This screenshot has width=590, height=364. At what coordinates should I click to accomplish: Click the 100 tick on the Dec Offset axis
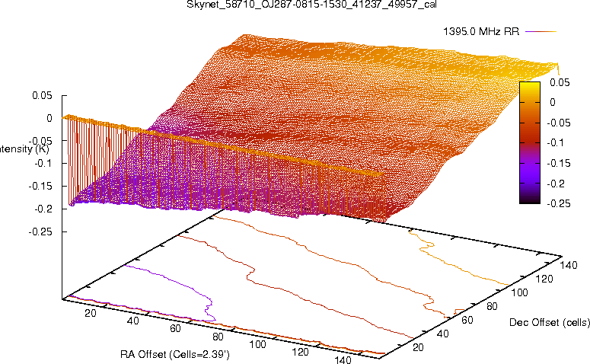click(x=519, y=292)
